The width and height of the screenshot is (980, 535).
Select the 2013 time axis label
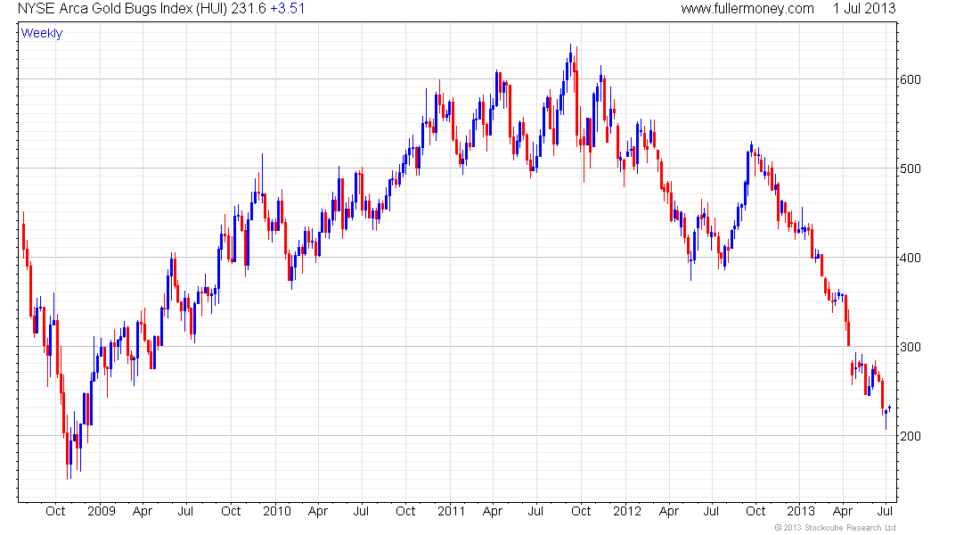click(801, 511)
